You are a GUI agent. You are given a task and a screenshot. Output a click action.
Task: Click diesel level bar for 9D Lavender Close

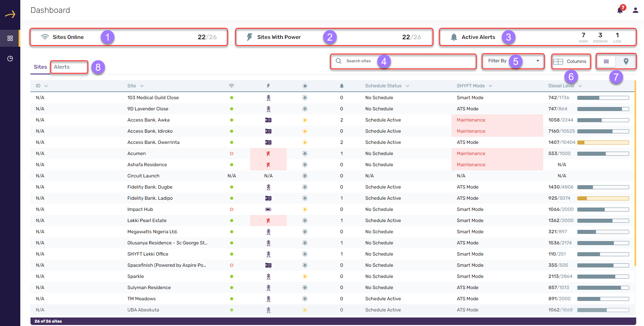coord(603,109)
